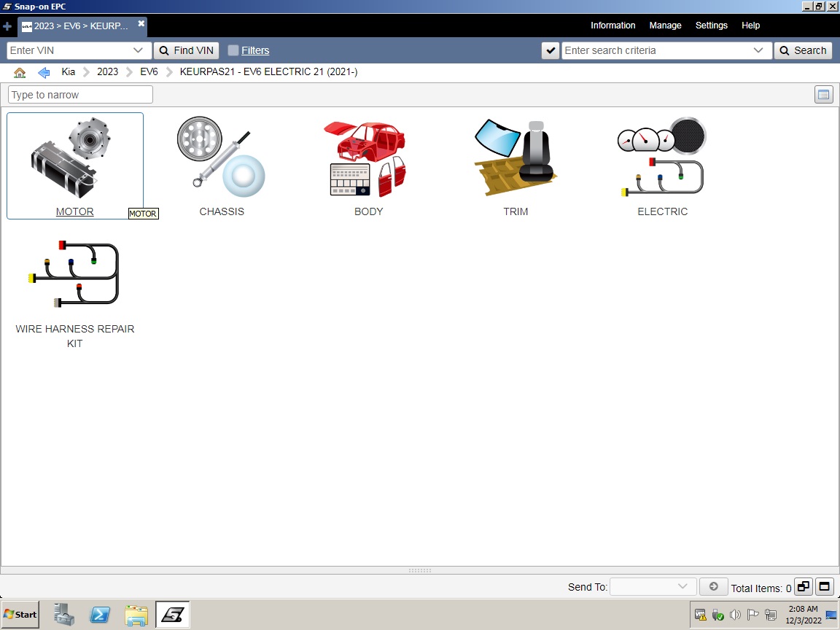Screen dimensions: 840x630
Task: Expand the search criteria dropdown arrow
Action: tap(758, 50)
